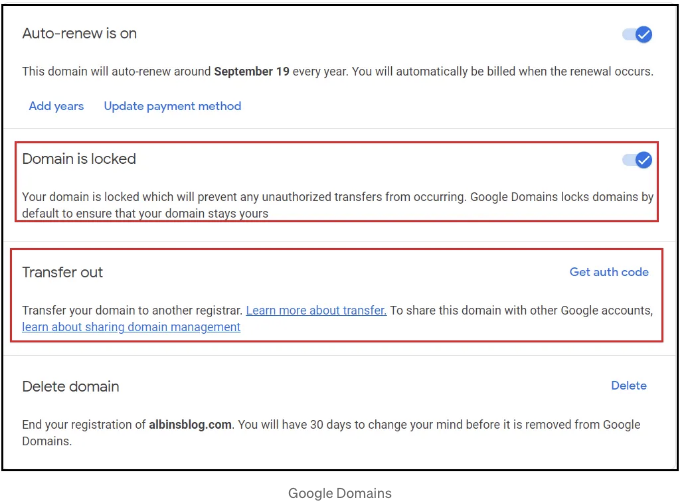
Task: Click the unauthorized transfers description paragraph
Action: pos(338,205)
